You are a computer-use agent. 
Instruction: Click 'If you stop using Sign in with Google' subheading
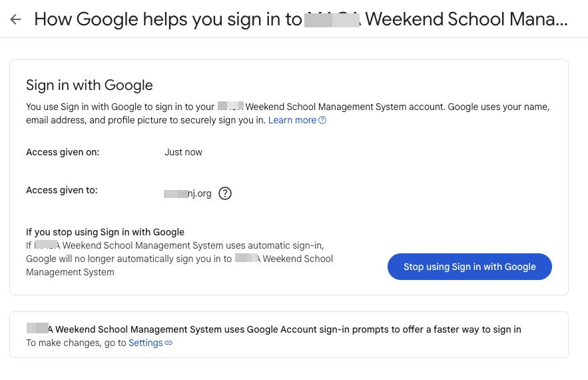tap(105, 232)
